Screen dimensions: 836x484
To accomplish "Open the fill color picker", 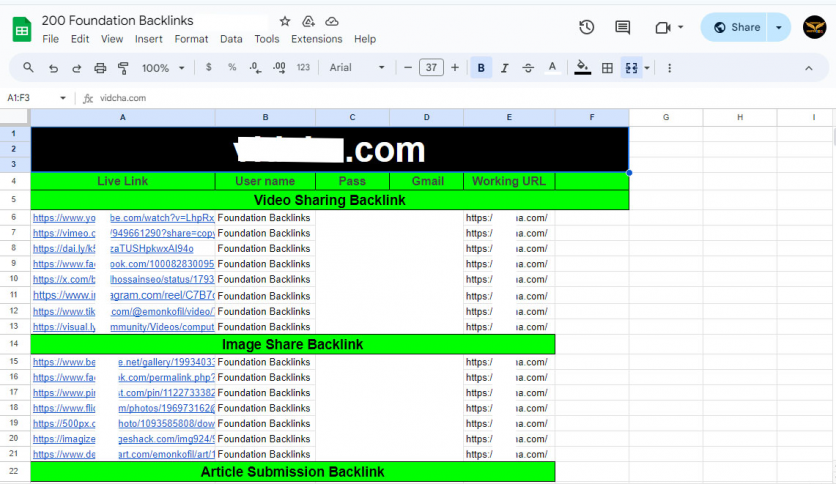I will pos(583,68).
